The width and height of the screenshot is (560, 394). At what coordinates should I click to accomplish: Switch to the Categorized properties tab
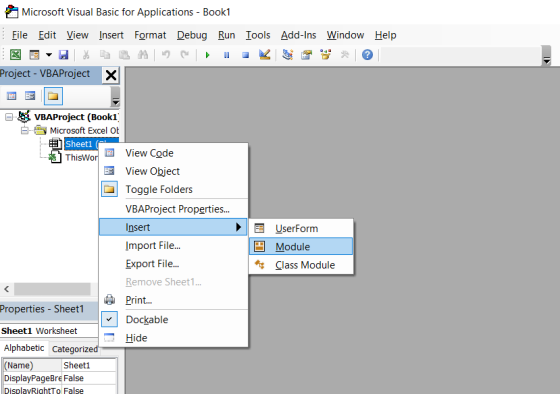(x=74, y=349)
